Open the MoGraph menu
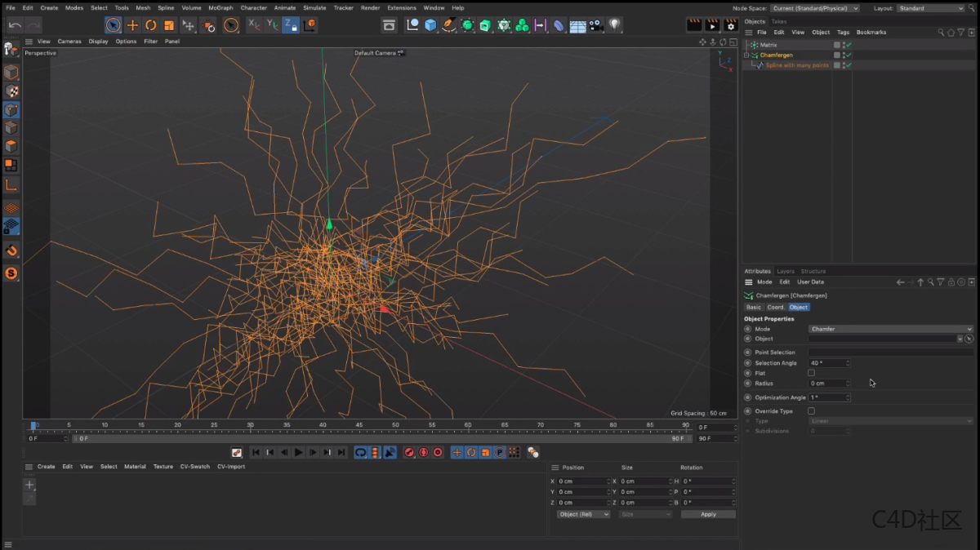 (x=220, y=7)
